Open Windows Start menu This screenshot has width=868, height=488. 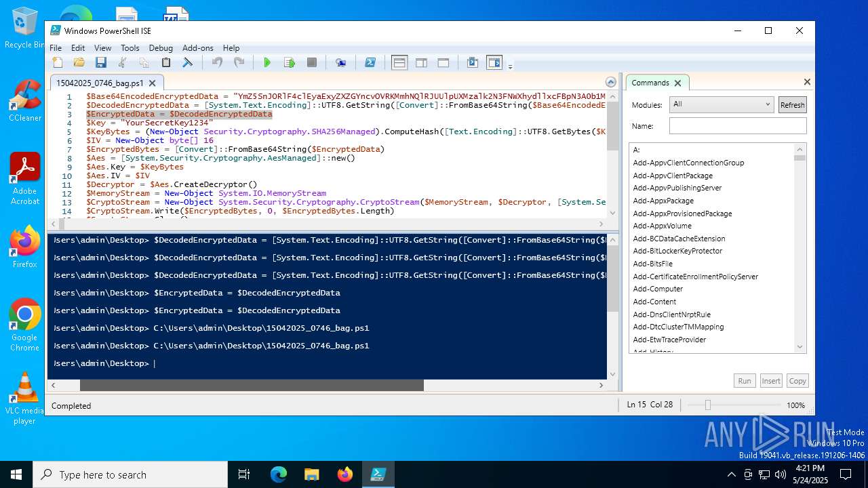tap(16, 474)
